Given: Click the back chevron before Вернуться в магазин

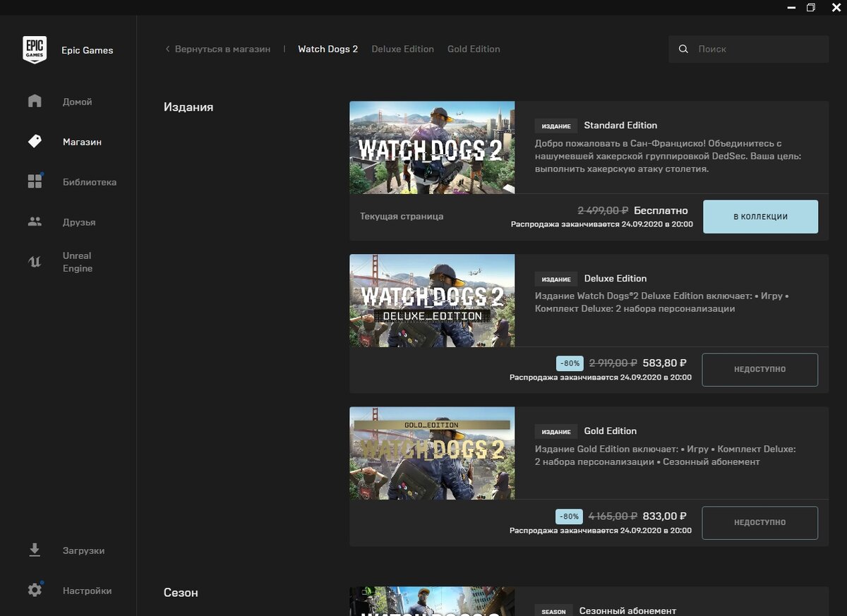Looking at the screenshot, I should (x=167, y=49).
